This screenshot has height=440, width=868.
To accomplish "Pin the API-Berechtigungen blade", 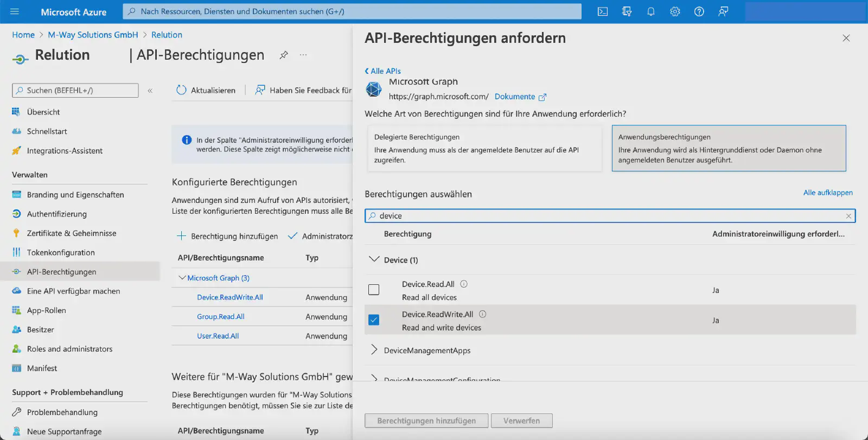I will [x=284, y=55].
